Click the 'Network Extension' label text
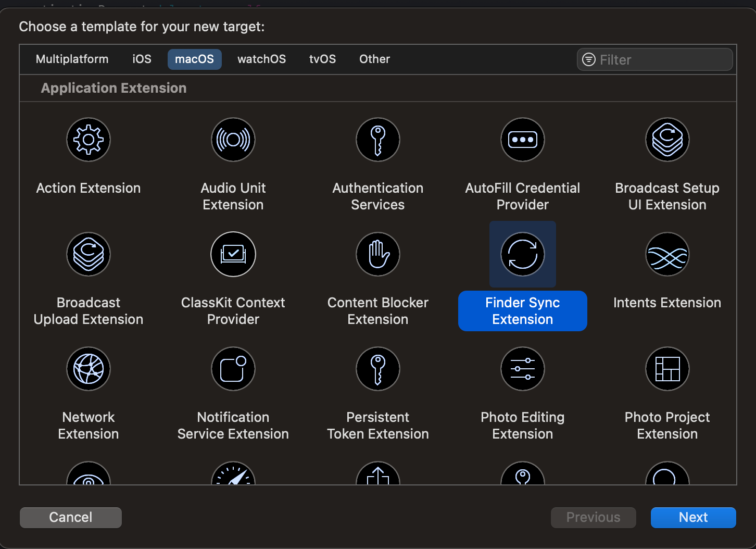 click(89, 426)
